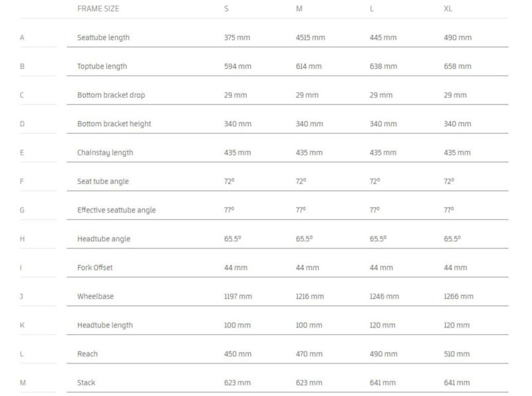Click the Toptube length row label

102,66
